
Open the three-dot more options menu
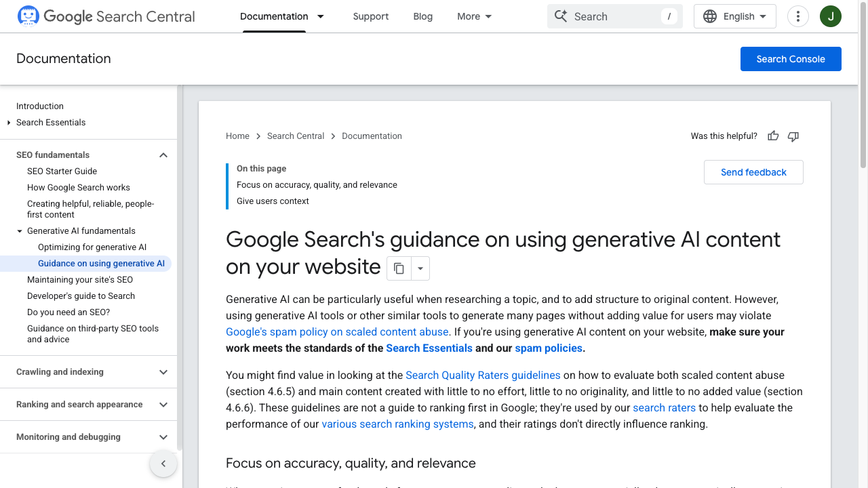pos(798,16)
